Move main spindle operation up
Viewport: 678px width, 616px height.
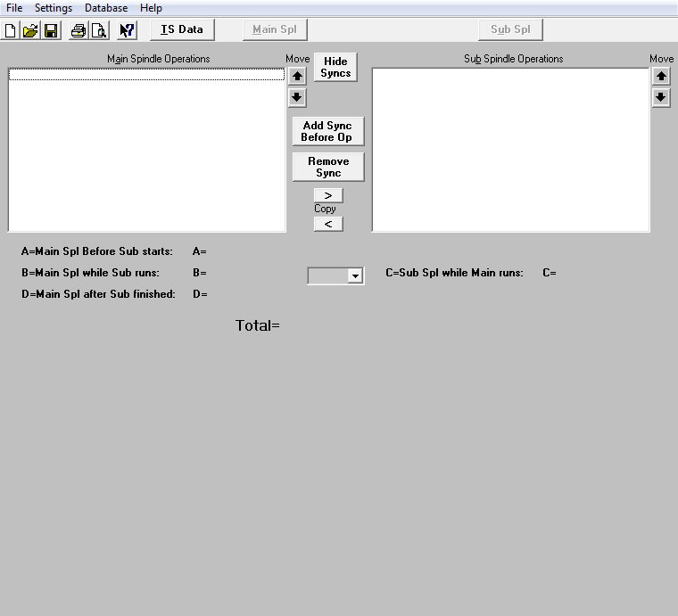click(x=297, y=77)
